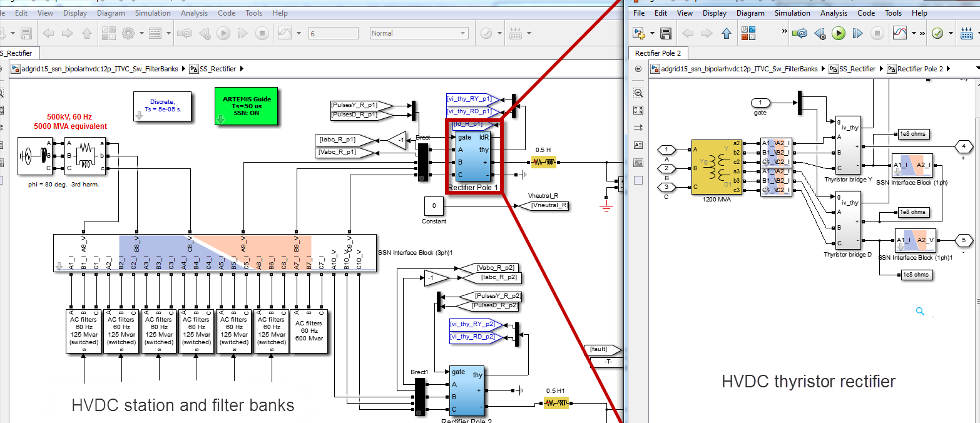
Task: Click Update Diagram icon in right window
Action: coord(799,33)
